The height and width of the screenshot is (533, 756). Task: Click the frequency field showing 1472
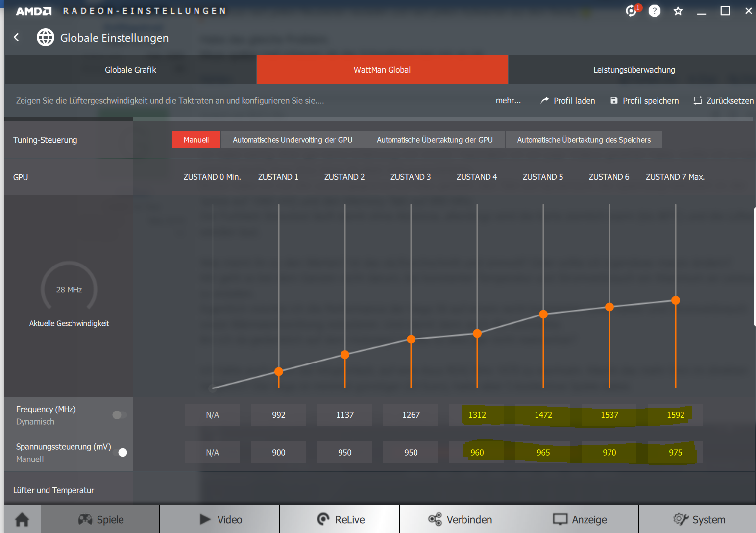point(543,415)
